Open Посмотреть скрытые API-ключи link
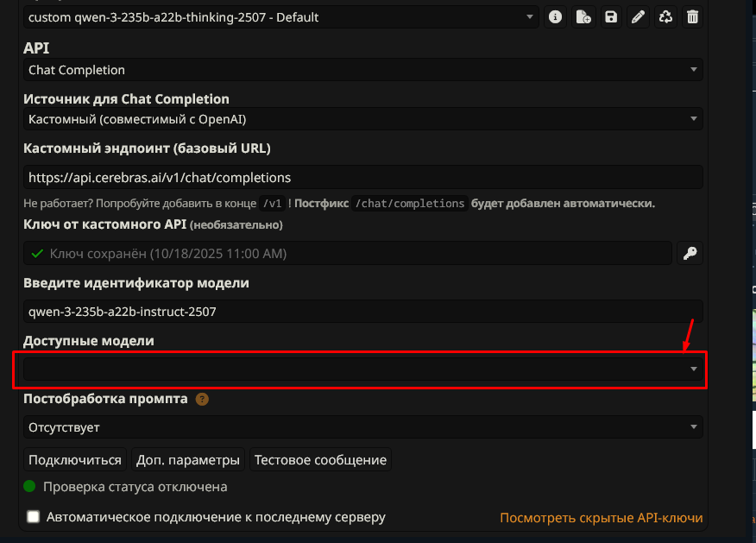The height and width of the screenshot is (543, 756). point(601,518)
